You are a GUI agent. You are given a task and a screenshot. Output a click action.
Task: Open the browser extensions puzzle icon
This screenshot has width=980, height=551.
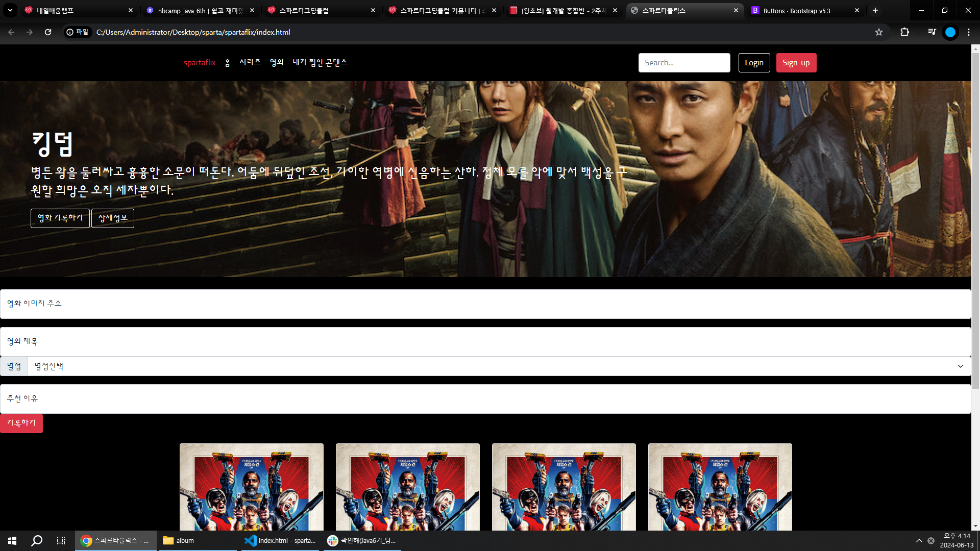tap(904, 32)
